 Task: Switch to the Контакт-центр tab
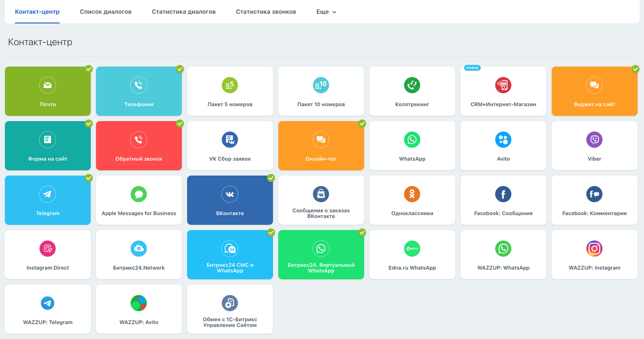(38, 12)
